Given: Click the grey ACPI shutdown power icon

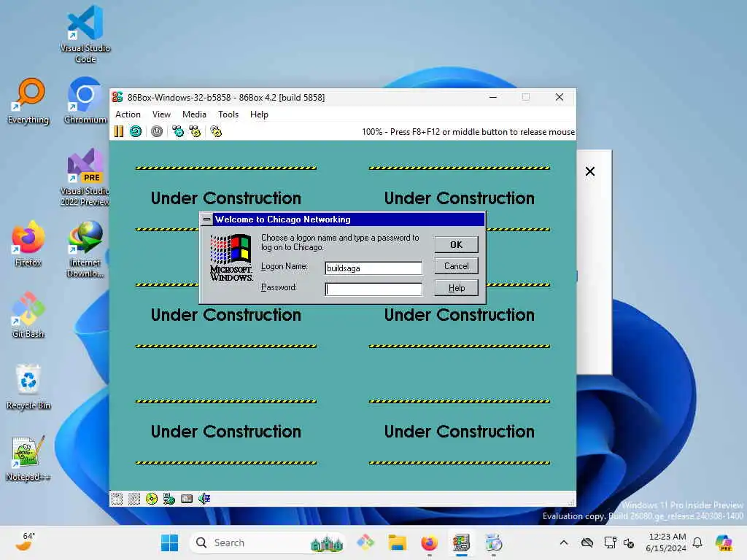Looking at the screenshot, I should pos(157,131).
